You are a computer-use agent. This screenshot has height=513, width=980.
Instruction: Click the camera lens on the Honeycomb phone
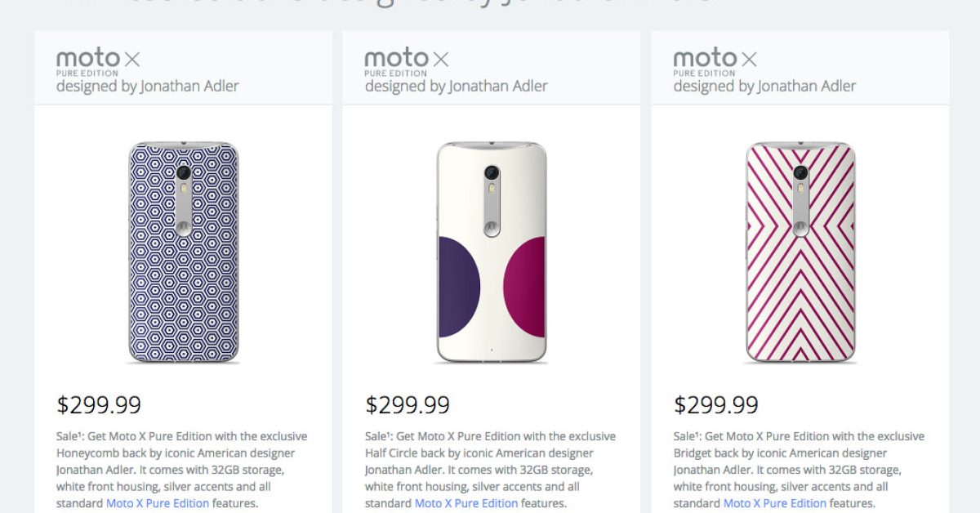[x=183, y=173]
